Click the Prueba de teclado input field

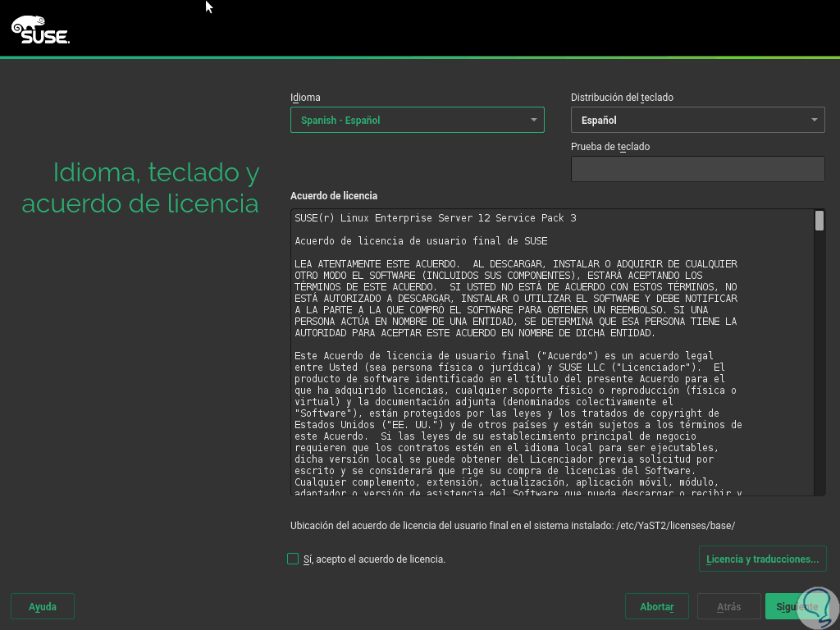[697, 169]
